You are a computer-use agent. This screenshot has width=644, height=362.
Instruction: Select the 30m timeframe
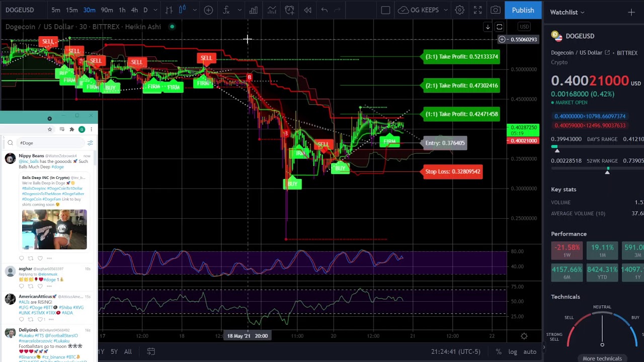click(x=89, y=10)
